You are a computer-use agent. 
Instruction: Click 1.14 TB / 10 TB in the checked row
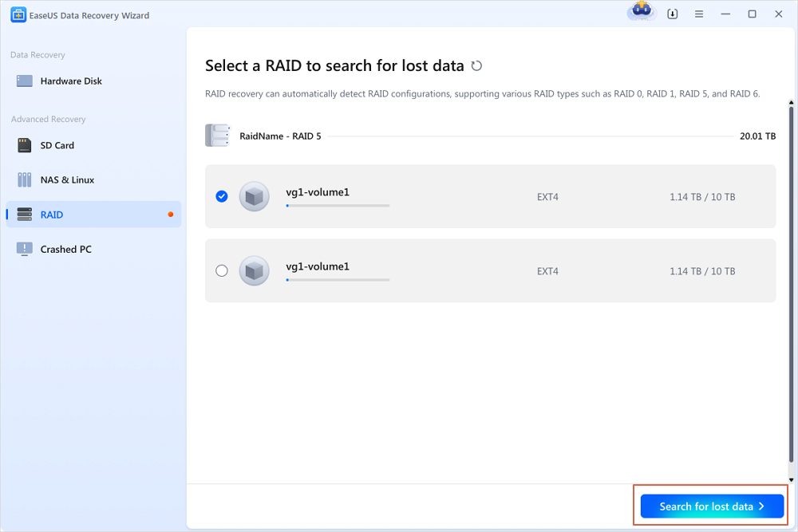[x=702, y=197]
